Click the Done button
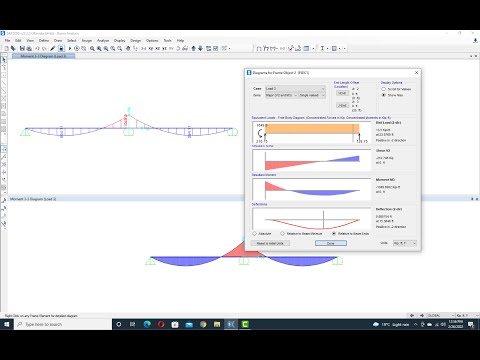This screenshot has width=480, height=360. pyautogui.click(x=331, y=243)
